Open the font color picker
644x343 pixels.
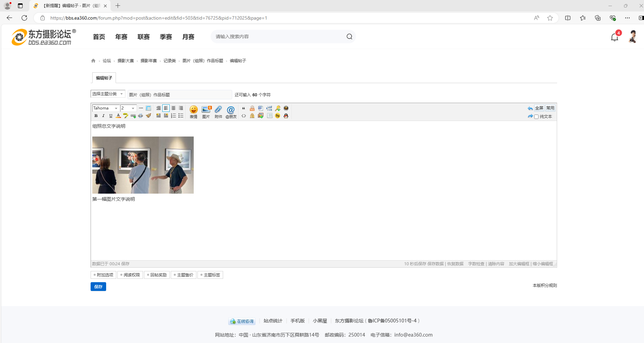click(118, 116)
